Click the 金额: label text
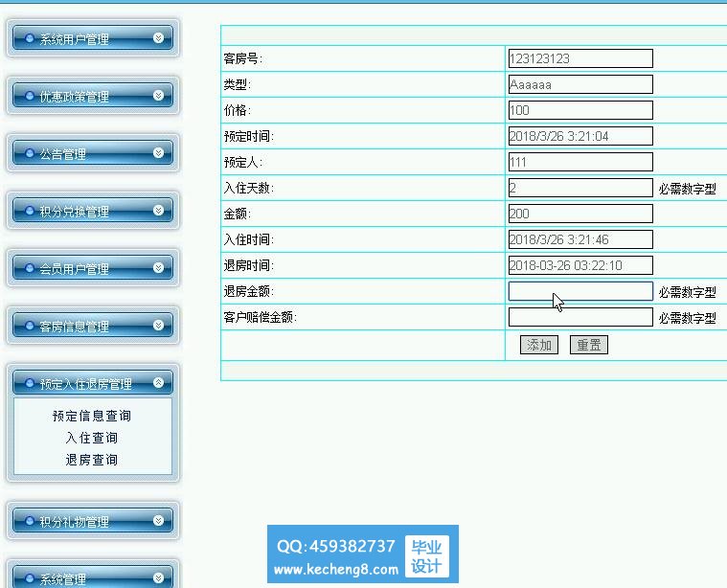 [x=237, y=214]
